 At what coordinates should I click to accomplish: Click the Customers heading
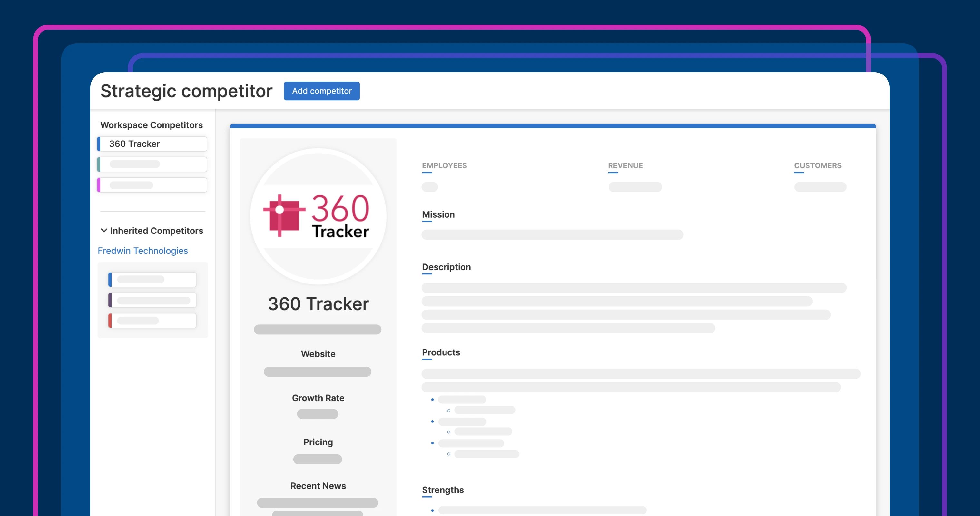[817, 165]
